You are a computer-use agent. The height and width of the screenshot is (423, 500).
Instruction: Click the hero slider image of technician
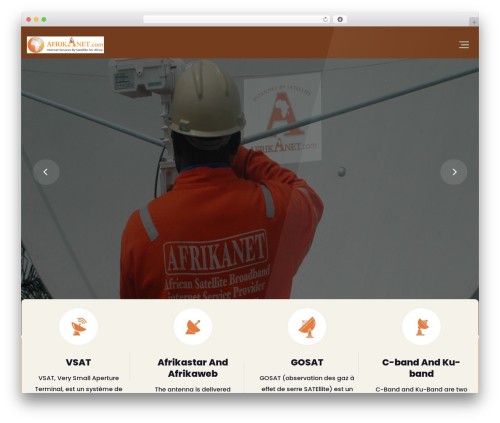tap(250, 178)
